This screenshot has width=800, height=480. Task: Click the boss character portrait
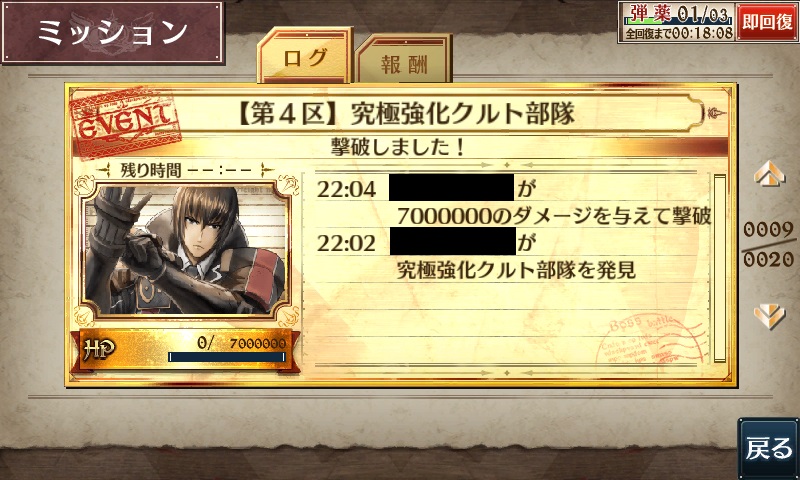186,249
